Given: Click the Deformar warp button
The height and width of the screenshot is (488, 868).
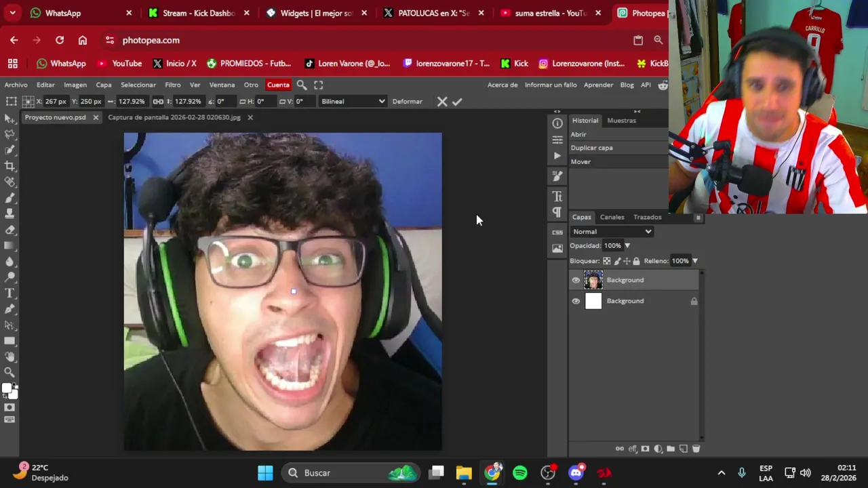Looking at the screenshot, I should [x=407, y=102].
